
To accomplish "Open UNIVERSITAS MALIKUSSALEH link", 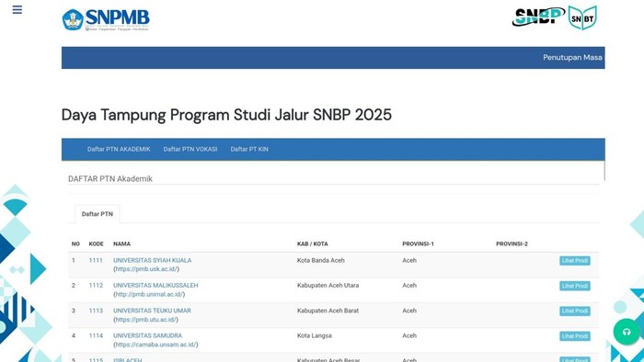I will [155, 286].
